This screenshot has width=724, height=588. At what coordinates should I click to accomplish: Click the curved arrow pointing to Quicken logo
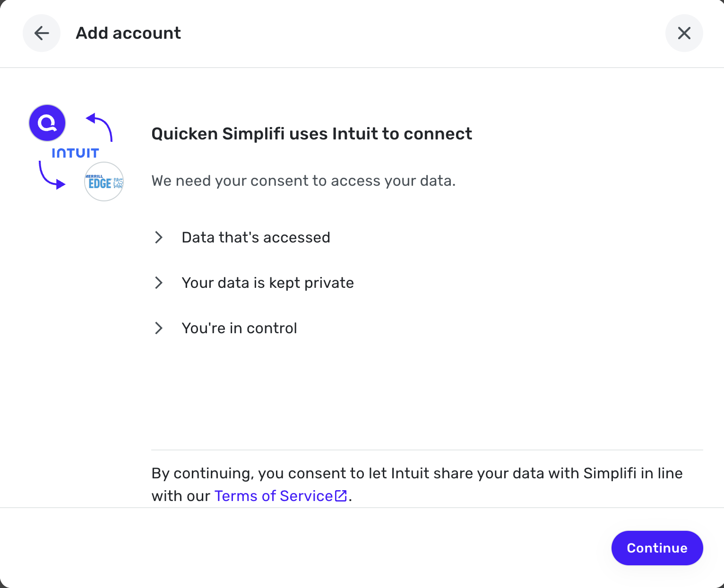[x=100, y=125]
